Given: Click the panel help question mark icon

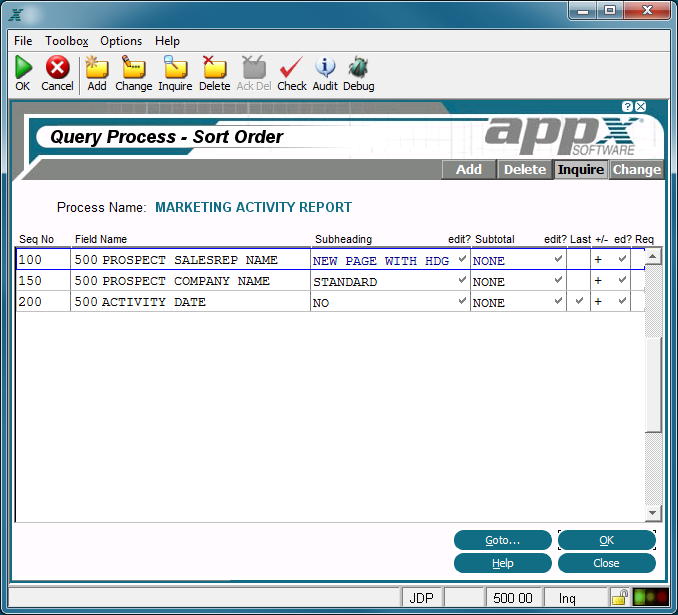Looking at the screenshot, I should [x=627, y=106].
